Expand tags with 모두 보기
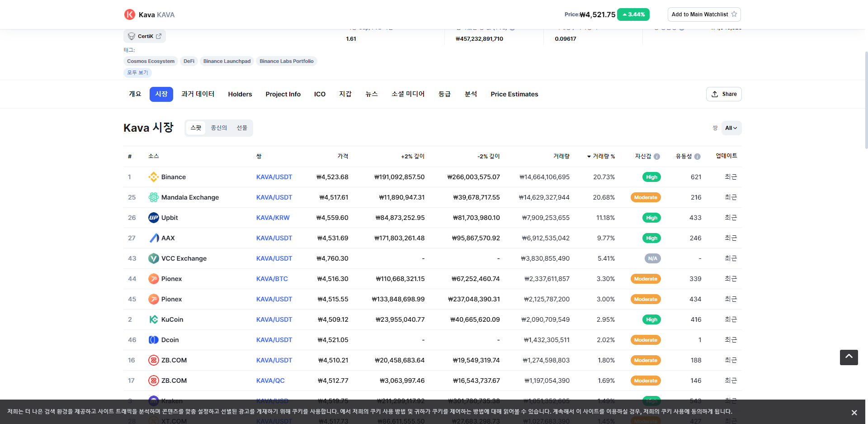 [137, 72]
